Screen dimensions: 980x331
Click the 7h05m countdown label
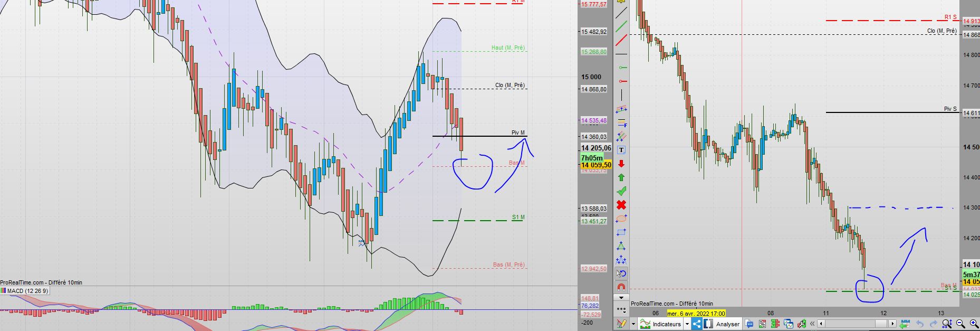pyautogui.click(x=592, y=157)
